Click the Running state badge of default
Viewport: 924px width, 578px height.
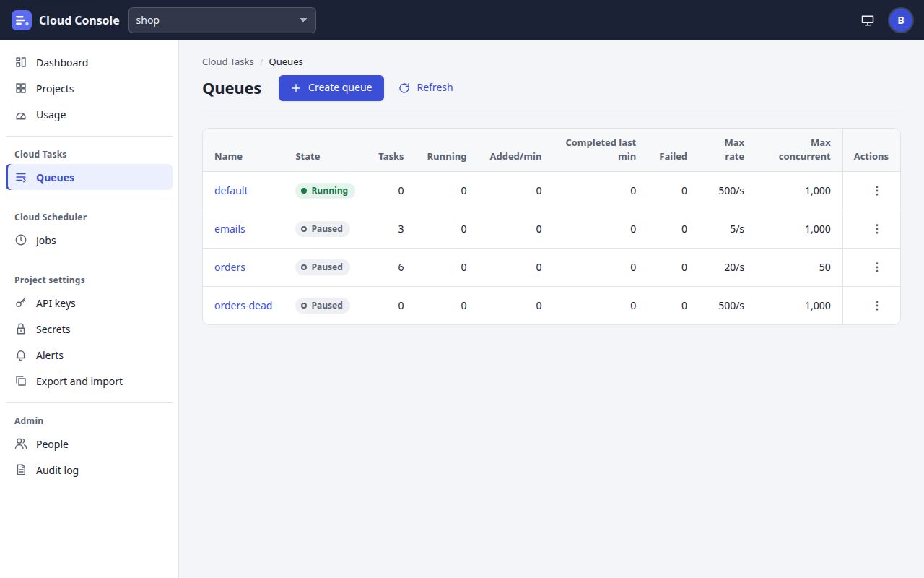[325, 191]
